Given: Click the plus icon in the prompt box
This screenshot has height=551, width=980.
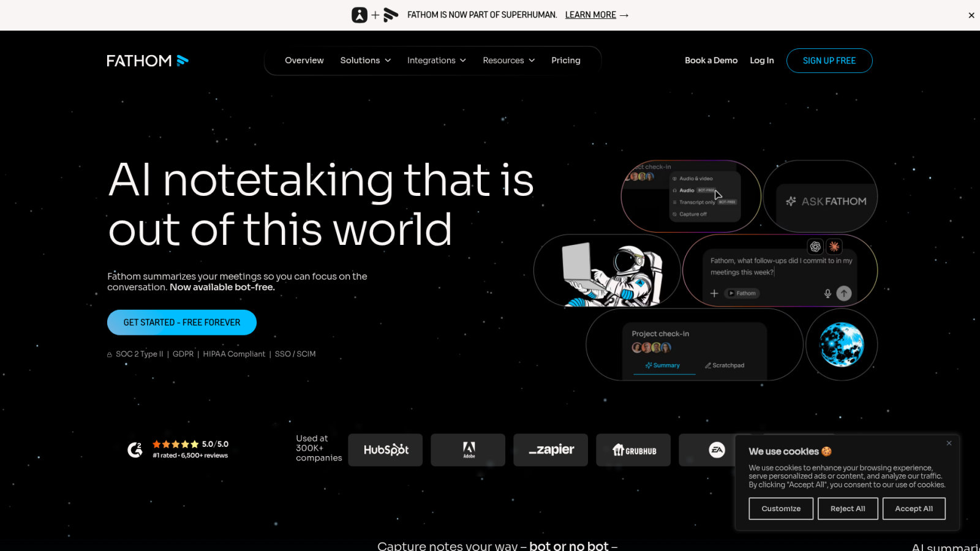Looking at the screenshot, I should click(714, 294).
